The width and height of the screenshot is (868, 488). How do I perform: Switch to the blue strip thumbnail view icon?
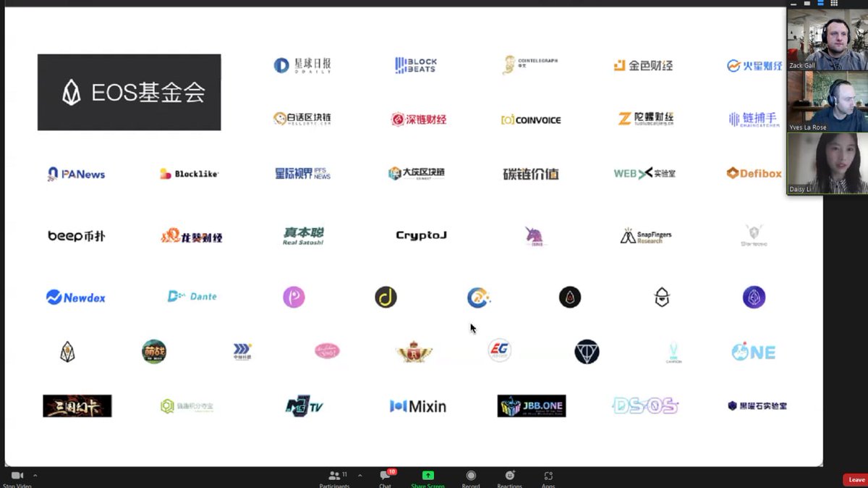820,4
